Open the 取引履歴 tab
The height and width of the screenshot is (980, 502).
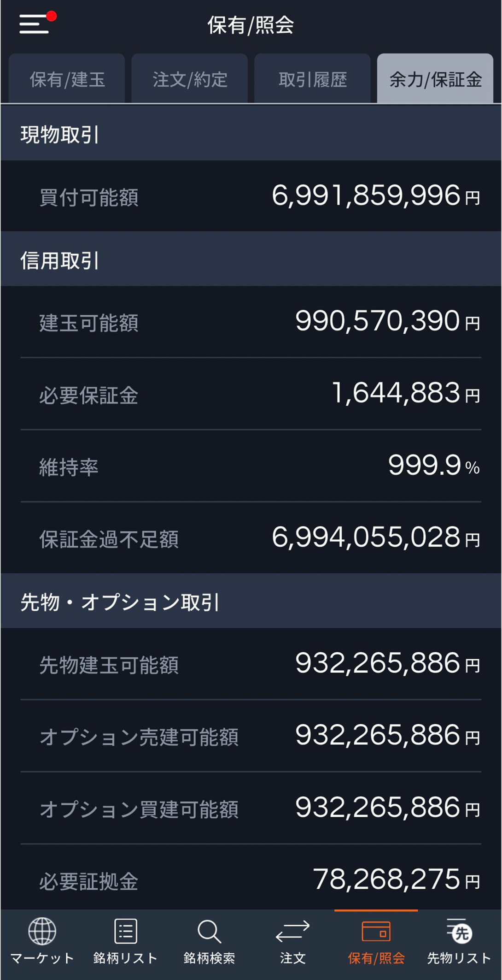(313, 79)
